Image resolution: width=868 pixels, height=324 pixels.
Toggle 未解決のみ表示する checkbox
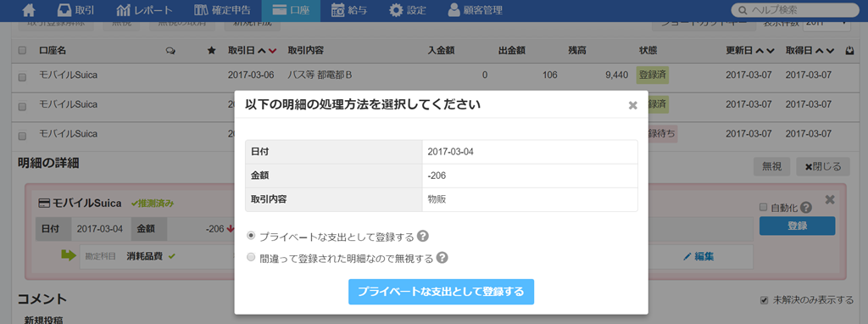coord(765,300)
